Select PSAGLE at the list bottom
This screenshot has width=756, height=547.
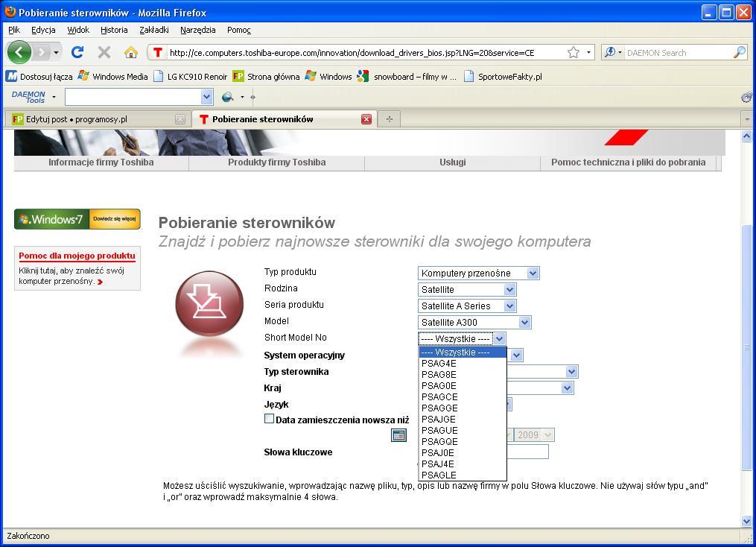pos(463,475)
